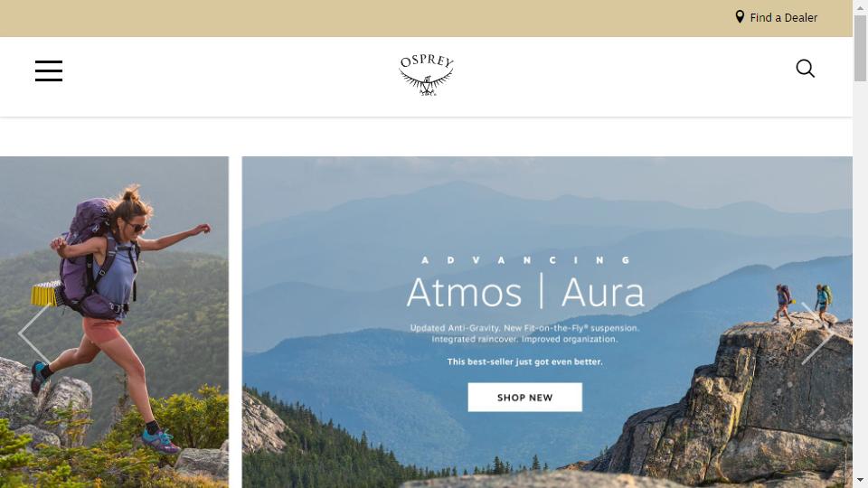Go to previous carousel slide arrow
The height and width of the screenshot is (488, 868).
34,333
